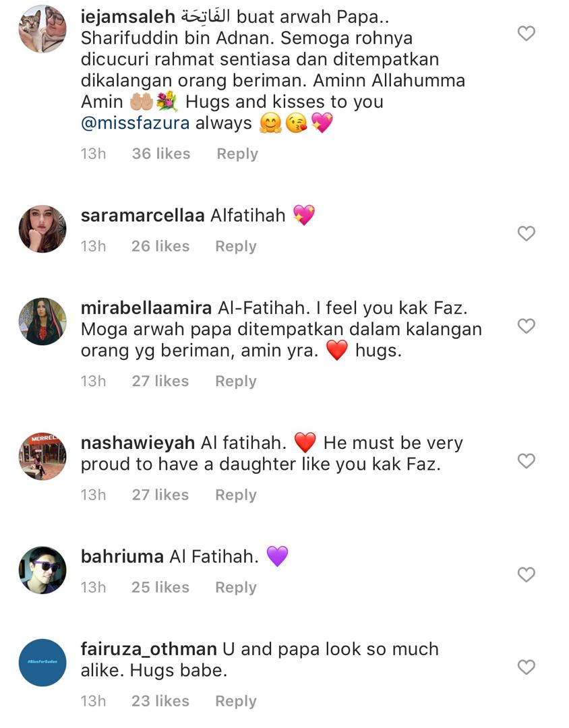
Task: Reply to nashawieyah's comment
Action: pyautogui.click(x=236, y=495)
